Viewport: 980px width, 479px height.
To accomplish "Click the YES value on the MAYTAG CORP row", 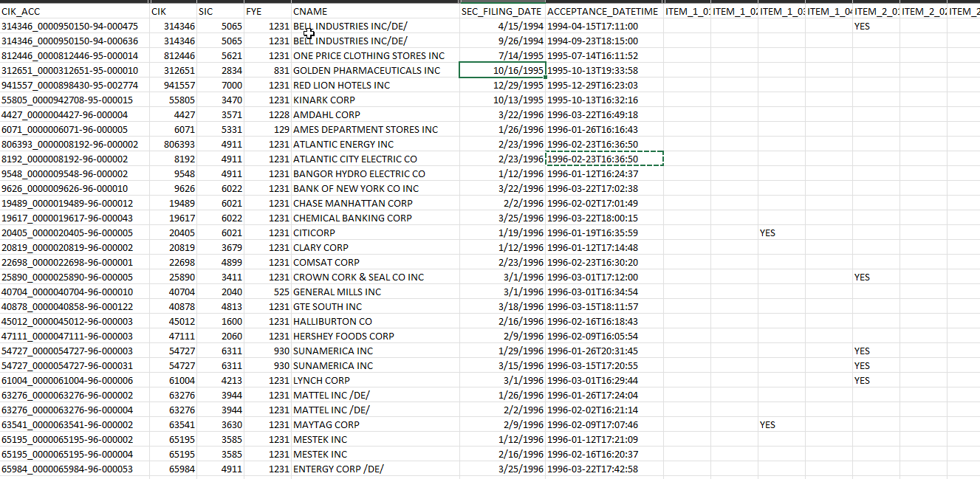I will point(768,424).
